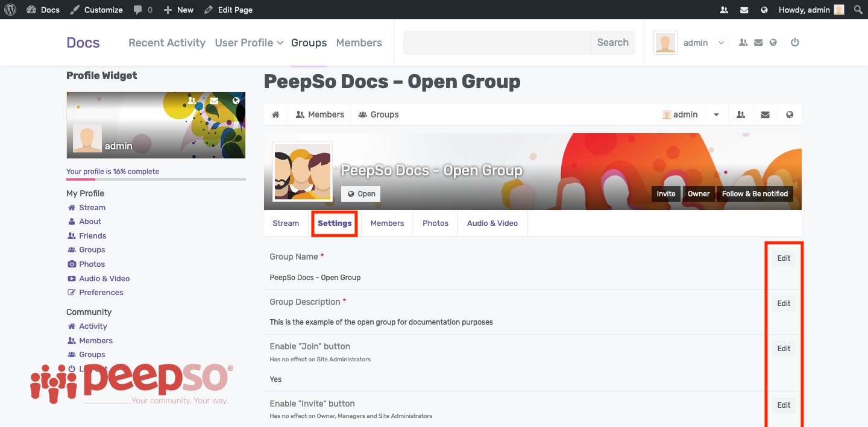868x427 pixels.
Task: Switch to the Settings group tab
Action: 335,223
